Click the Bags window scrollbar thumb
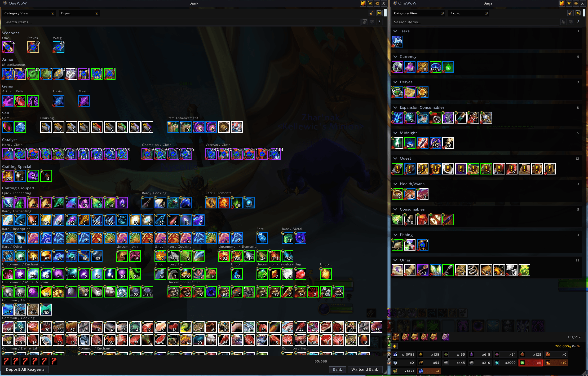This screenshot has height=376, width=588. (584, 13)
